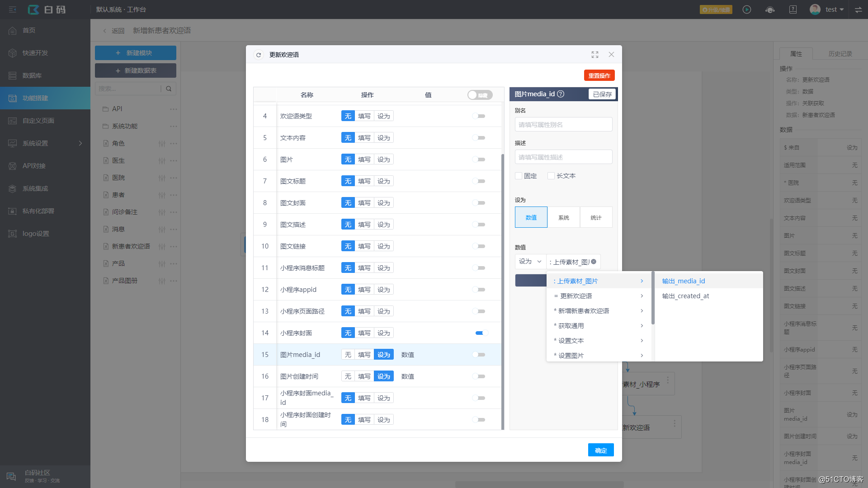Expand the 获取通用 cascader entry

599,326
